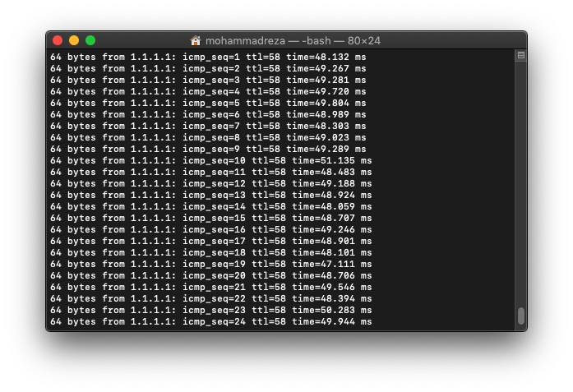Screen dimensions: 573x392
Task: Click the ping line with icmp_seq=14
Action: (x=211, y=206)
